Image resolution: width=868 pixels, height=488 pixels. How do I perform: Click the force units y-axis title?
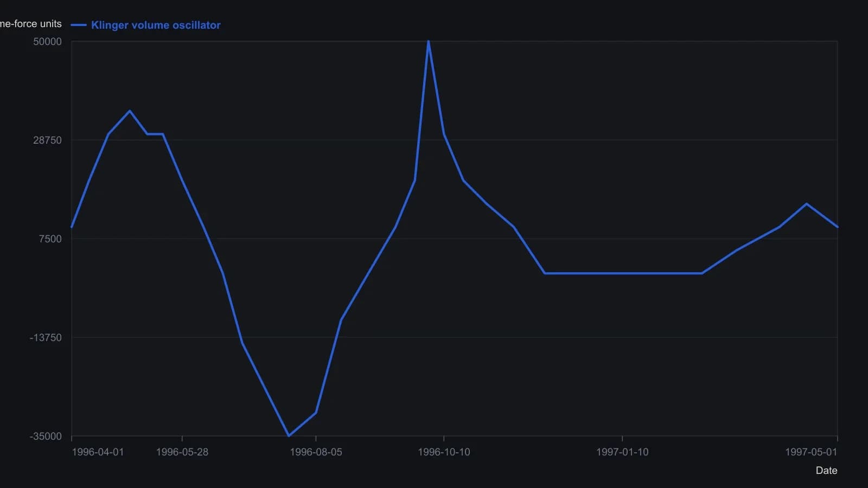pos(31,24)
